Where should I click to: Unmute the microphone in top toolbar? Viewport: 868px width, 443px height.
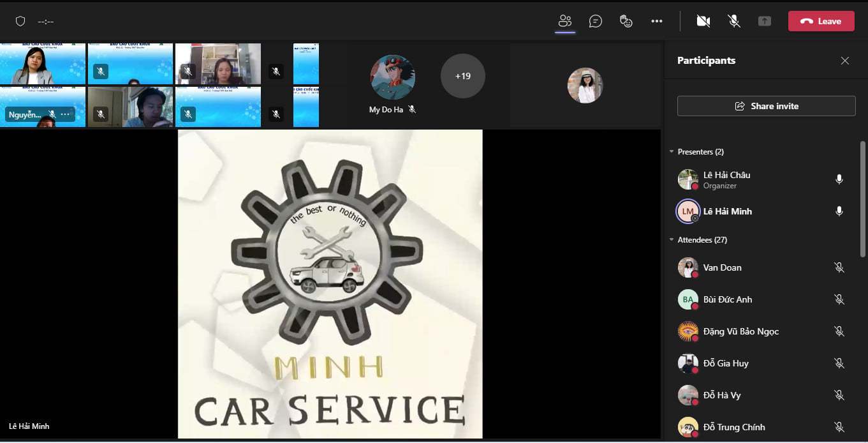click(x=734, y=21)
